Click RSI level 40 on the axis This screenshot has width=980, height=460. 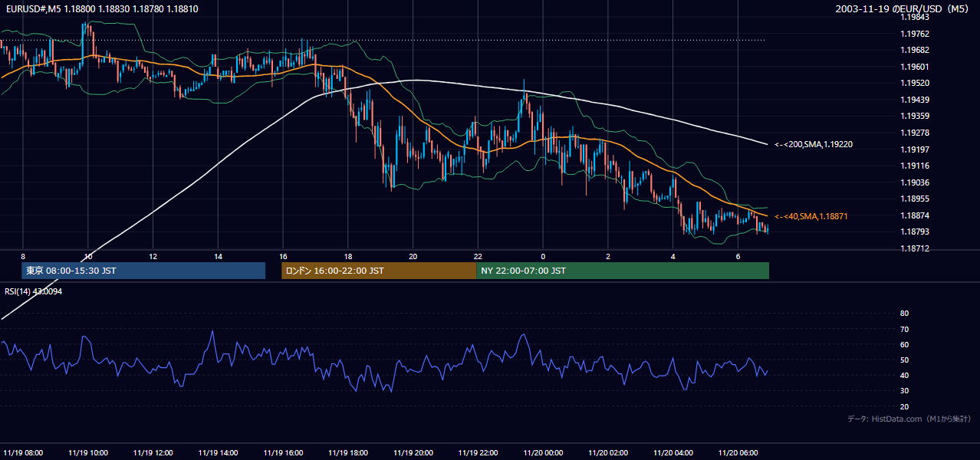[x=904, y=376]
